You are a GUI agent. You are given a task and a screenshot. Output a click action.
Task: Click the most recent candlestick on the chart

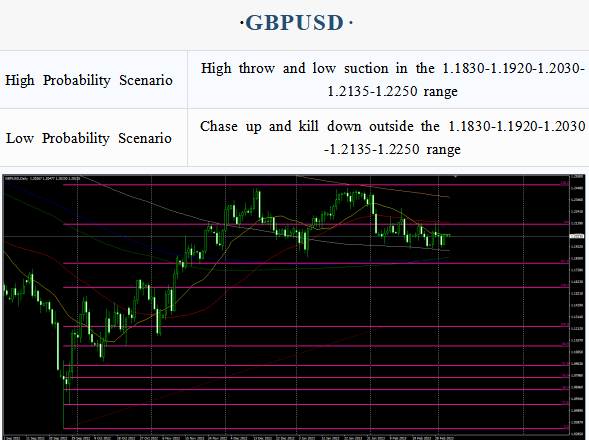click(x=449, y=236)
